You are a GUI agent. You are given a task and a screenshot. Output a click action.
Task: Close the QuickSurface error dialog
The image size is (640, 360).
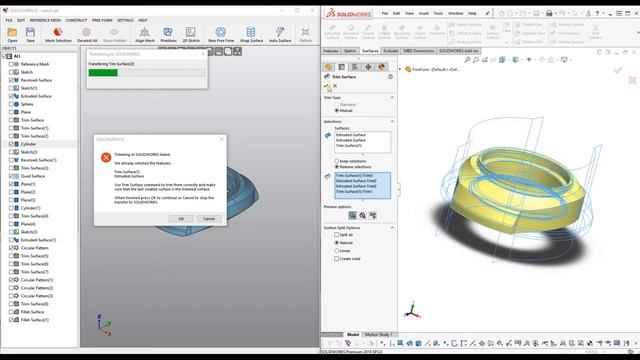(222, 139)
